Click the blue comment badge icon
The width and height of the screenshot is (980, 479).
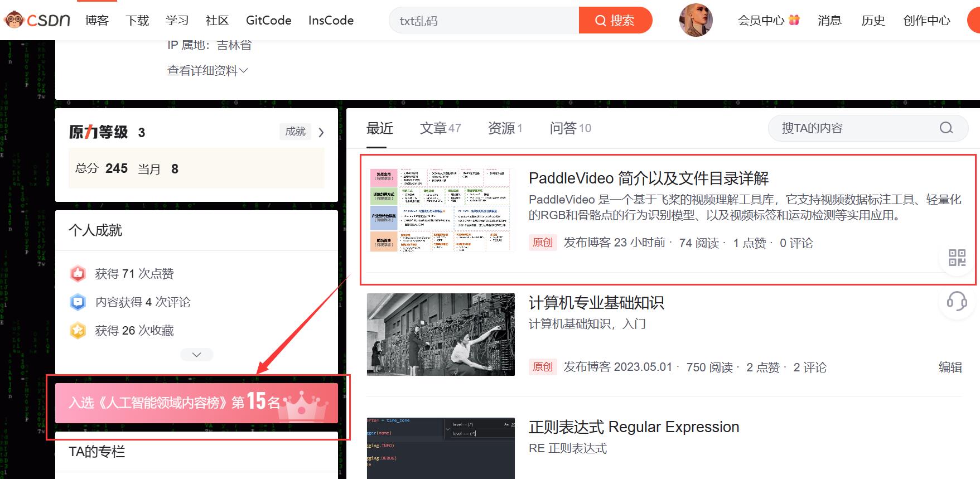coord(78,302)
